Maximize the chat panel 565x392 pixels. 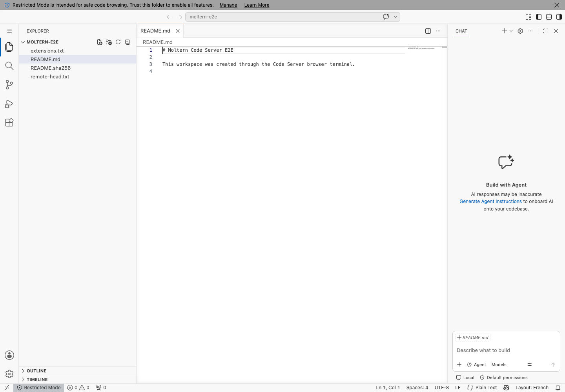(546, 31)
